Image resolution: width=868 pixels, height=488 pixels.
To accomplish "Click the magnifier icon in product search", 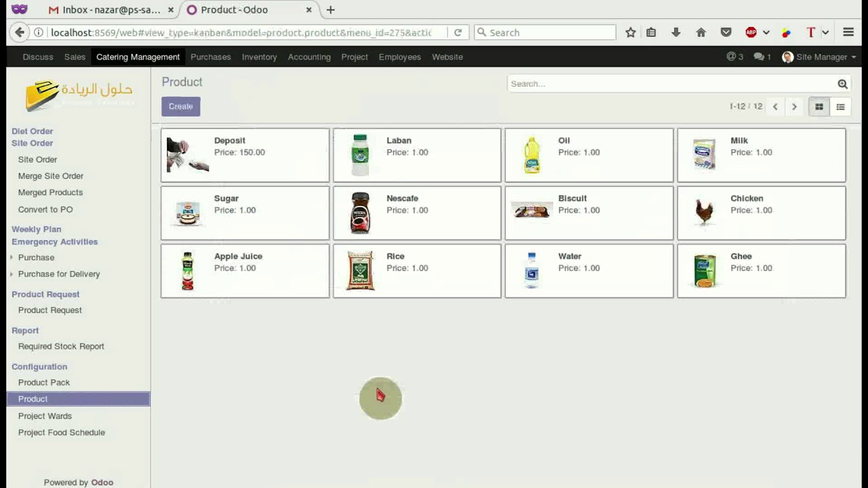I will click(x=842, y=84).
